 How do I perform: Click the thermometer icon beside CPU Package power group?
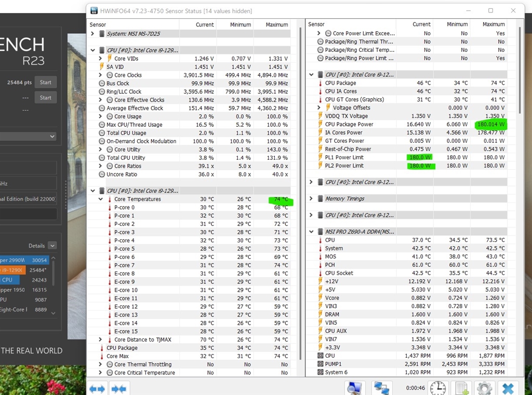click(320, 83)
